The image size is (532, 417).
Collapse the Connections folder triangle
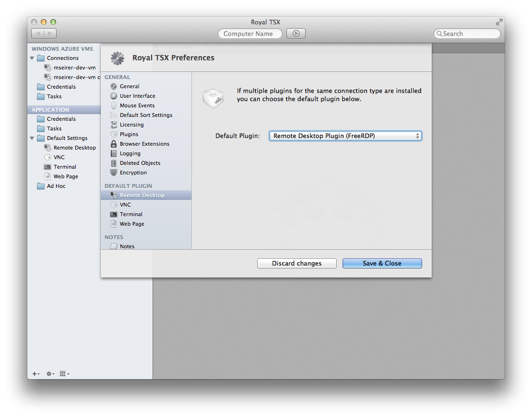[x=32, y=58]
